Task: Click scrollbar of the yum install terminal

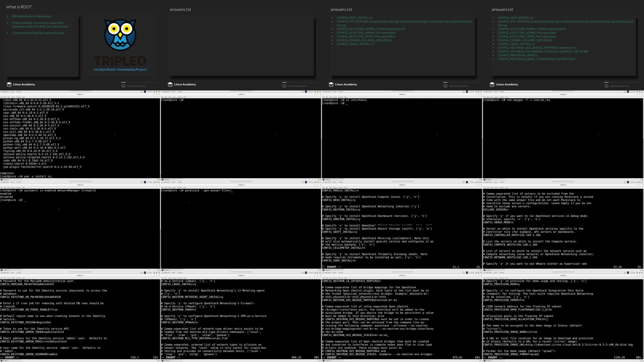Action: point(160,138)
